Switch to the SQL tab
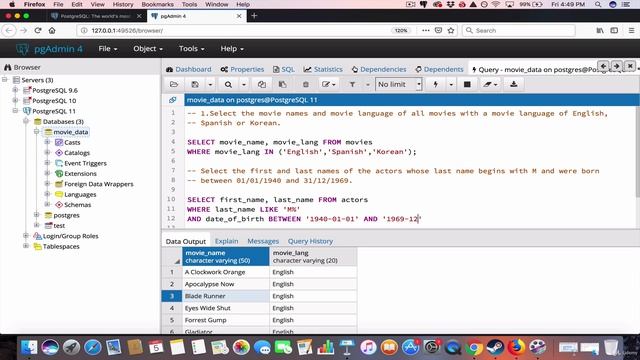Screen dimensions: 640x360 click(284, 69)
